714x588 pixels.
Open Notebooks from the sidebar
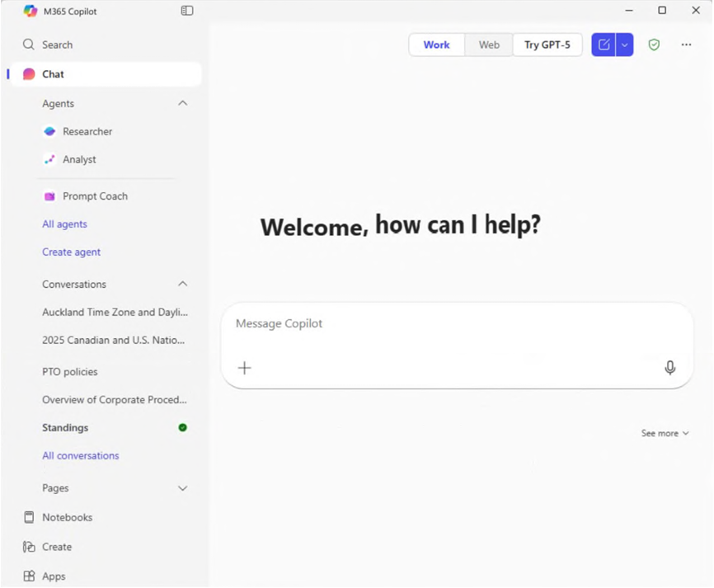(68, 517)
